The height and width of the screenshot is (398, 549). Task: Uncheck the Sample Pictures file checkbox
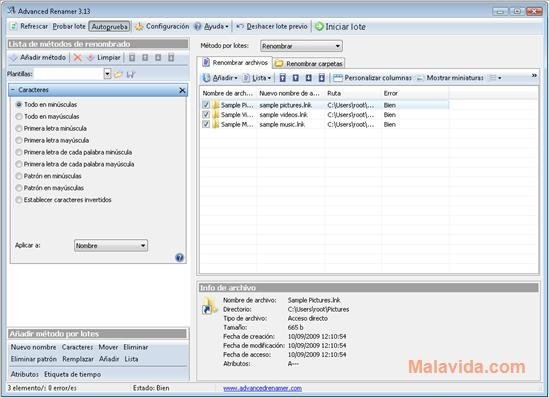tap(206, 105)
